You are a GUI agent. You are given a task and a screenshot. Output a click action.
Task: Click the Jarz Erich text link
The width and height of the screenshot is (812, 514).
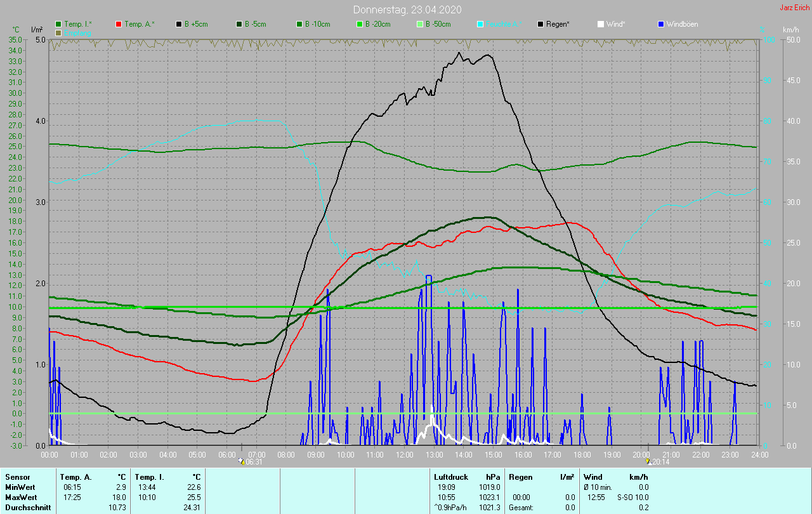pyautogui.click(x=794, y=8)
